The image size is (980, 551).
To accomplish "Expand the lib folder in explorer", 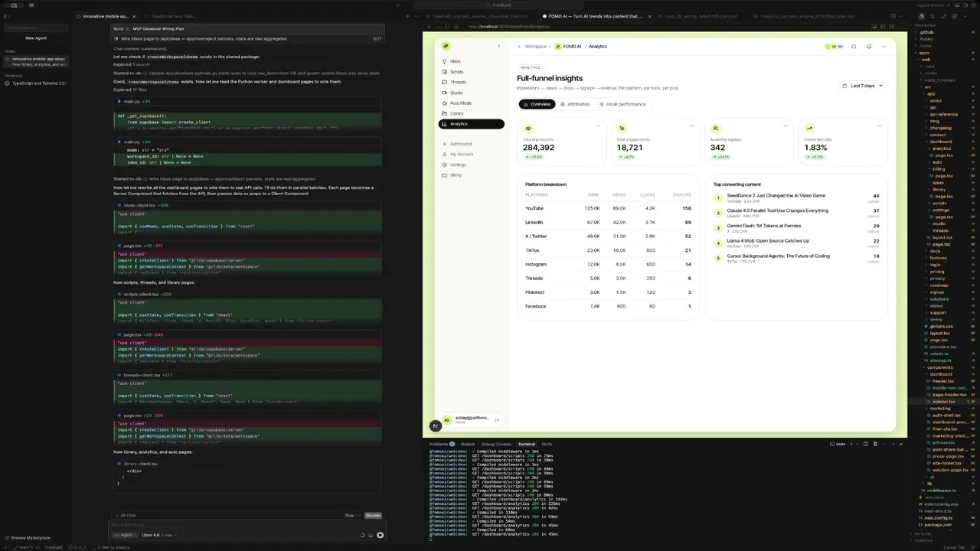I will 929,484.
